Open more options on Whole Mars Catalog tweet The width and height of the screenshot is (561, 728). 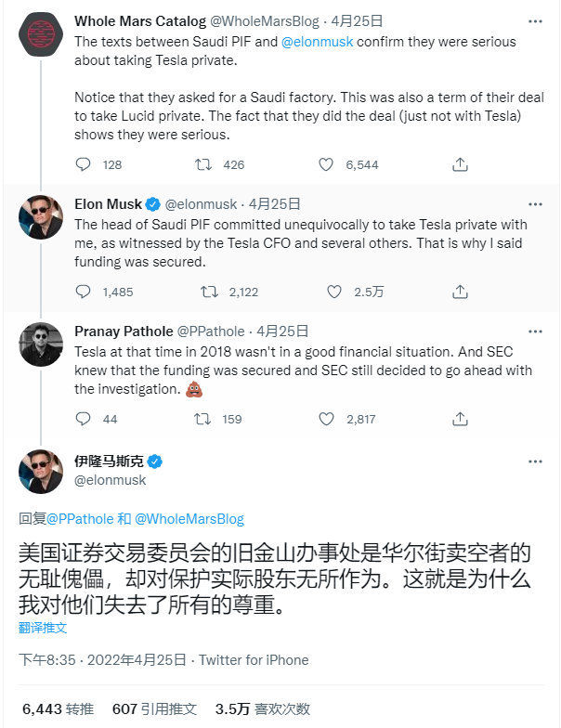(x=535, y=19)
